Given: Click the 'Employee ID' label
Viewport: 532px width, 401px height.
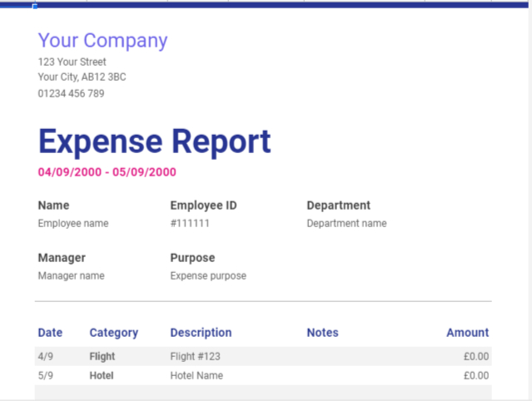Looking at the screenshot, I should (x=204, y=205).
